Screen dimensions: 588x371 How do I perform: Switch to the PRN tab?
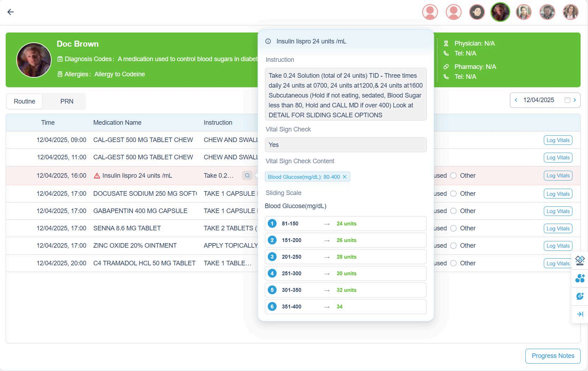coord(67,101)
